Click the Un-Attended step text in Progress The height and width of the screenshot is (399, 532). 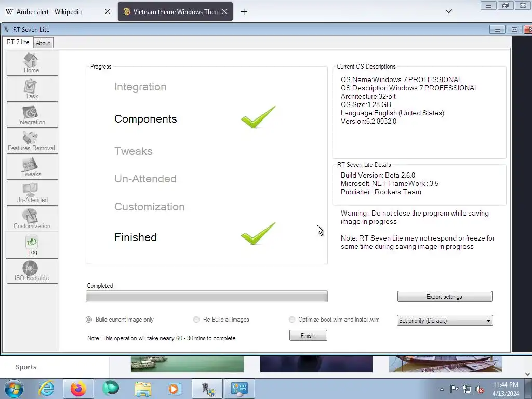(145, 179)
